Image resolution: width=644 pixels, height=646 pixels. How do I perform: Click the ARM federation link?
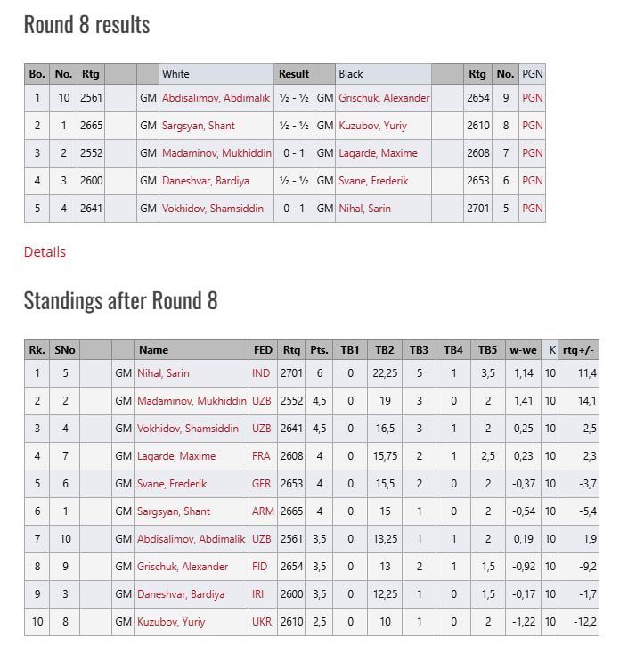click(x=261, y=511)
